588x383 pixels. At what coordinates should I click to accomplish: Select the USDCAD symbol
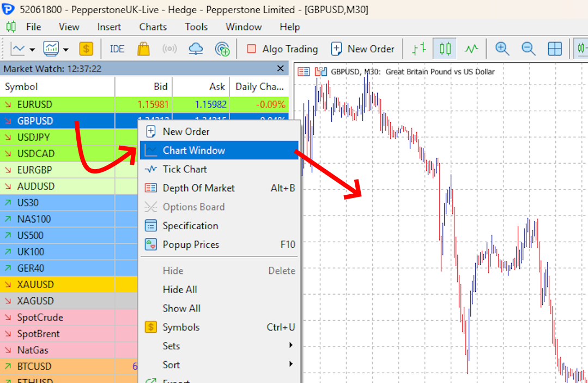click(x=36, y=153)
